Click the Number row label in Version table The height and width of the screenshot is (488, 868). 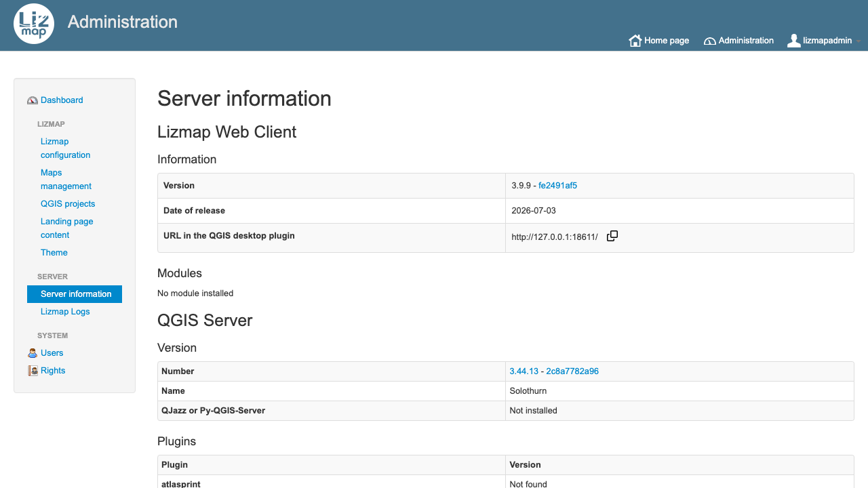coord(178,371)
